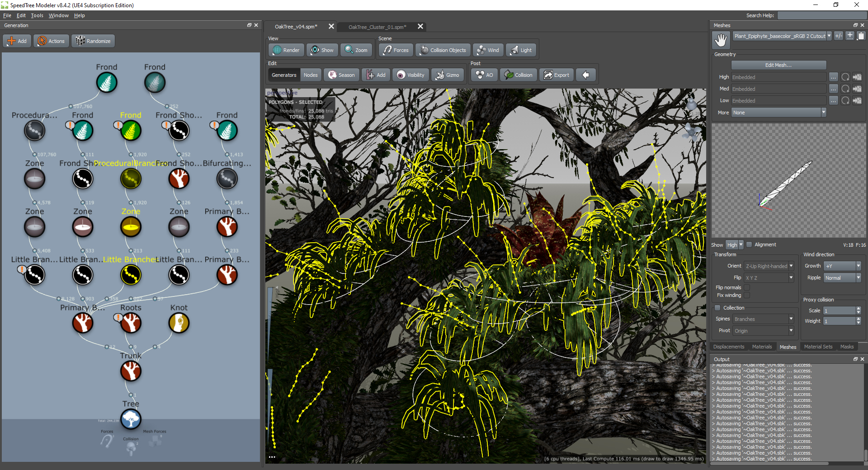Open the Ripple dropdown
This screenshot has height=470, width=868.
843,278
